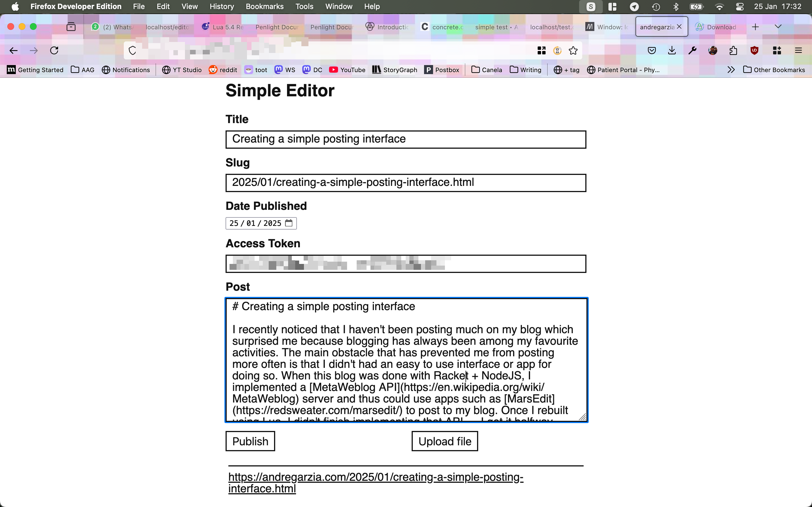The height and width of the screenshot is (507, 812).
Task: Open the History menu in menu bar
Action: coord(222,6)
